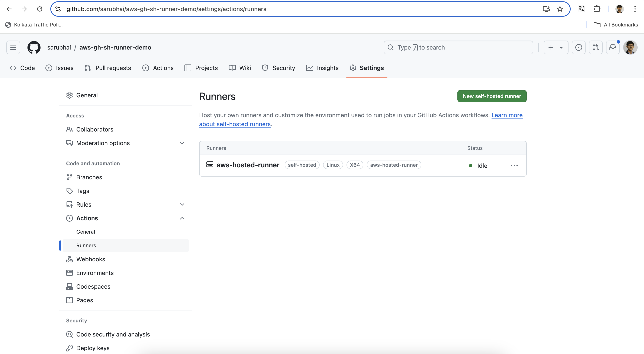Open the runner's three-dot options menu
This screenshot has width=644, height=354.
tap(514, 165)
